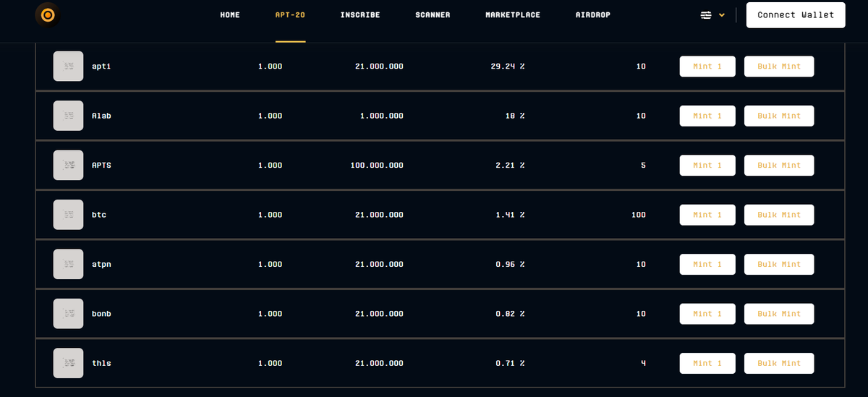The image size is (868, 397).
Task: Click the APTS token thumbnail
Action: 69,166
